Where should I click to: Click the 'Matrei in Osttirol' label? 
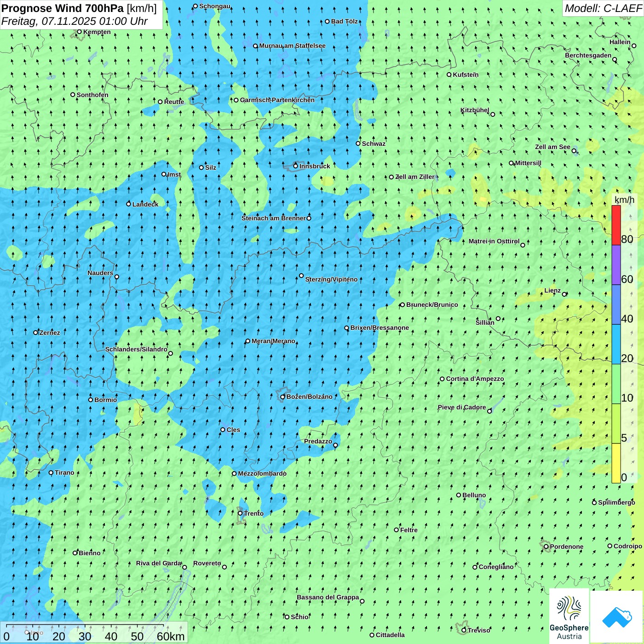(x=494, y=241)
